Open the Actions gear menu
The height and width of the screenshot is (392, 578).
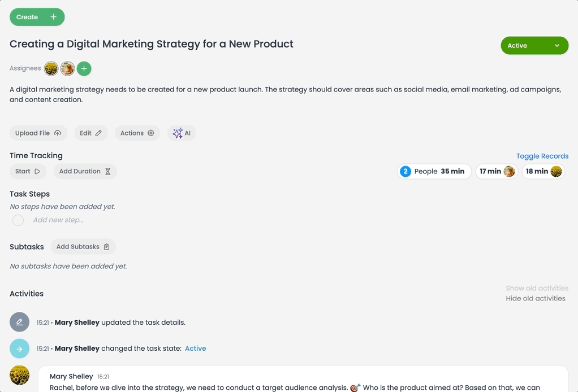pyautogui.click(x=137, y=133)
